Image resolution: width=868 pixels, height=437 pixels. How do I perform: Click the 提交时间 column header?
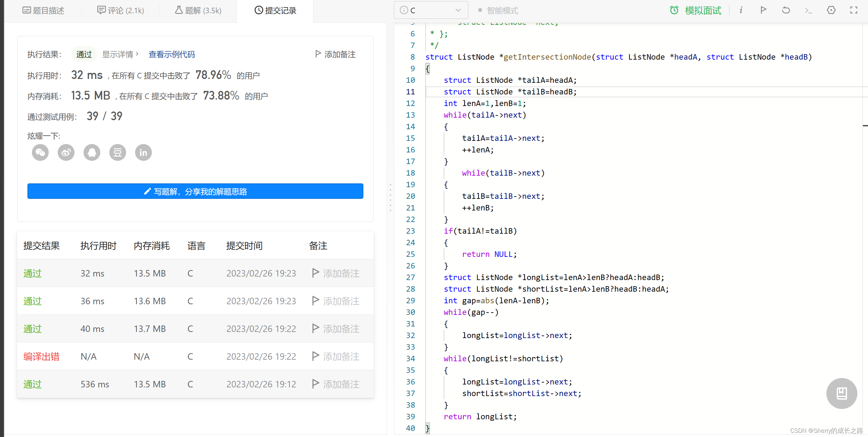244,246
